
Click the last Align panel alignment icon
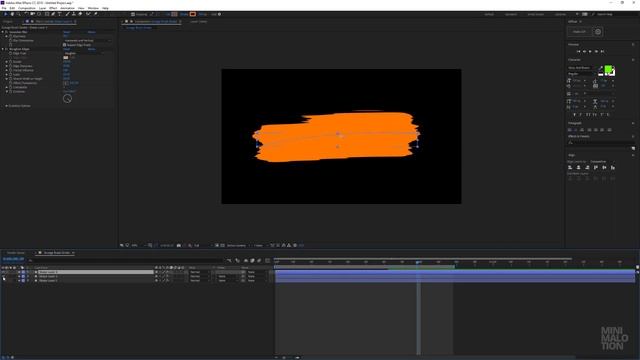coord(613,168)
